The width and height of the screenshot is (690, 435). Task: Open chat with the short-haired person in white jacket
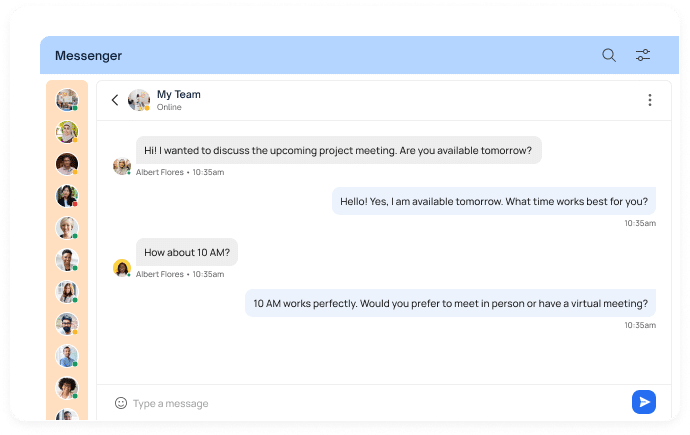(67, 260)
